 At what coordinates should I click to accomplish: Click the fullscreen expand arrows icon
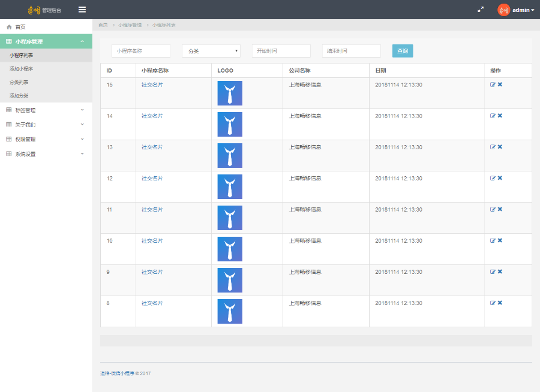[x=481, y=10]
